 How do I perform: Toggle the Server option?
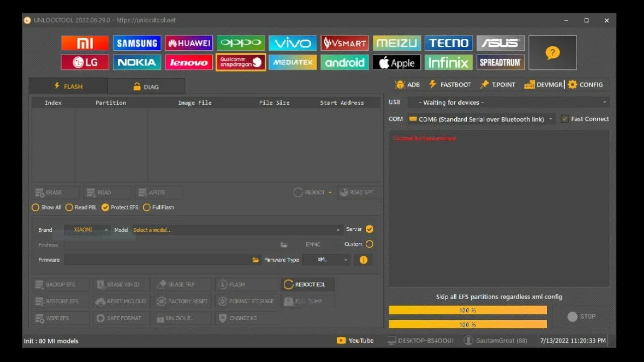pyautogui.click(x=369, y=229)
